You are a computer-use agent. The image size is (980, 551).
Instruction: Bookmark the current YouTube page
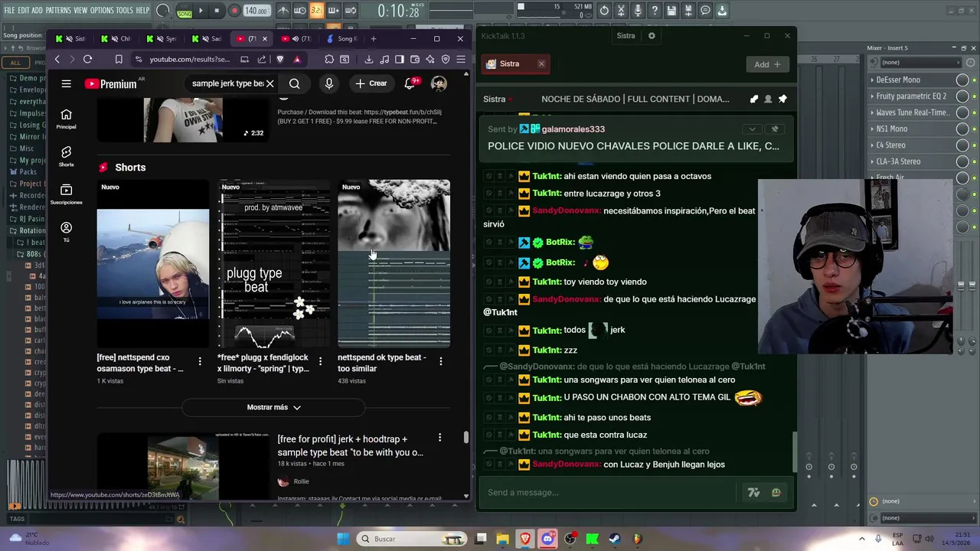point(119,59)
